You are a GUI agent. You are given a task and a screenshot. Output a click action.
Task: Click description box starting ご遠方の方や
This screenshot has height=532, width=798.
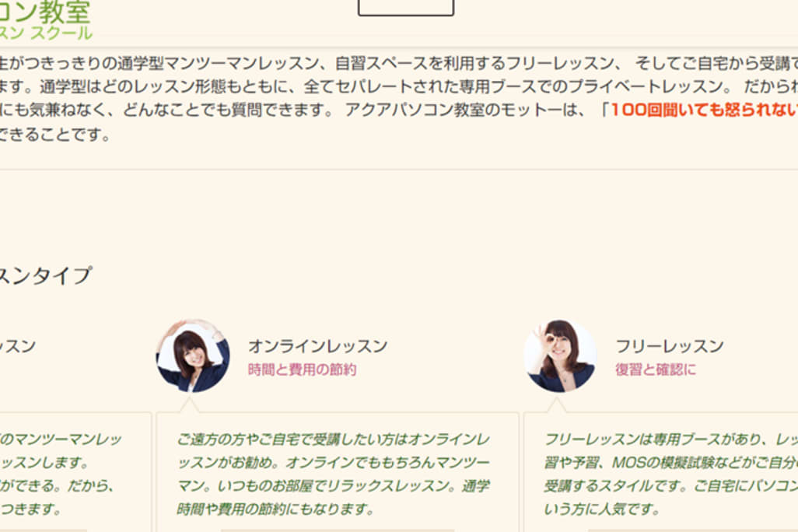coord(338,472)
